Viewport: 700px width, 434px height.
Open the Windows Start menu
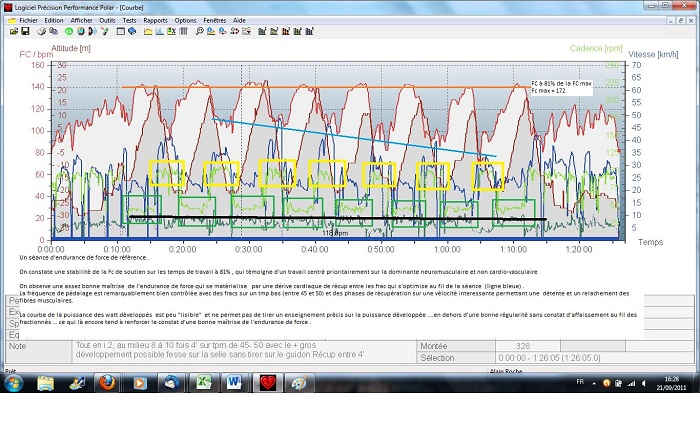(13, 383)
